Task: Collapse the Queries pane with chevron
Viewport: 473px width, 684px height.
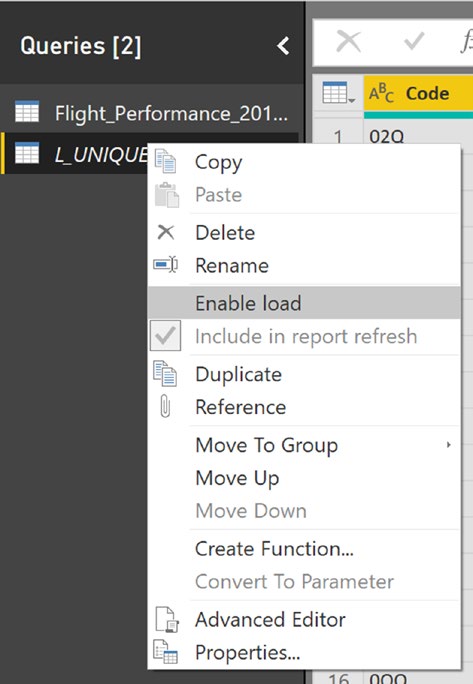Action: pyautogui.click(x=283, y=46)
